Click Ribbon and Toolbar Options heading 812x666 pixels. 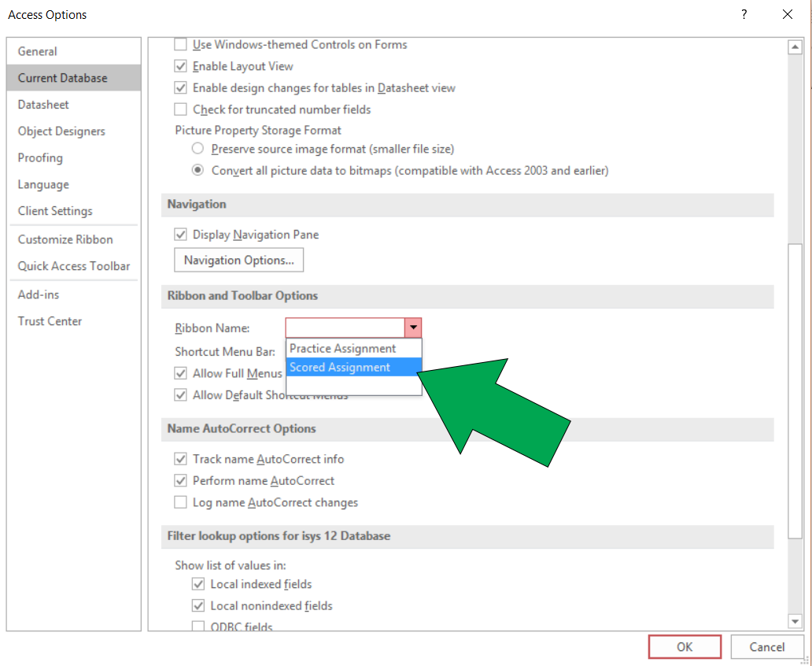(242, 296)
